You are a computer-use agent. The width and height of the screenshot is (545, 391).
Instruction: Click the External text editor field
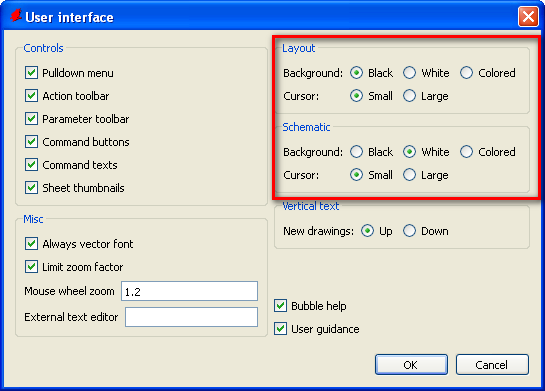coord(192,317)
